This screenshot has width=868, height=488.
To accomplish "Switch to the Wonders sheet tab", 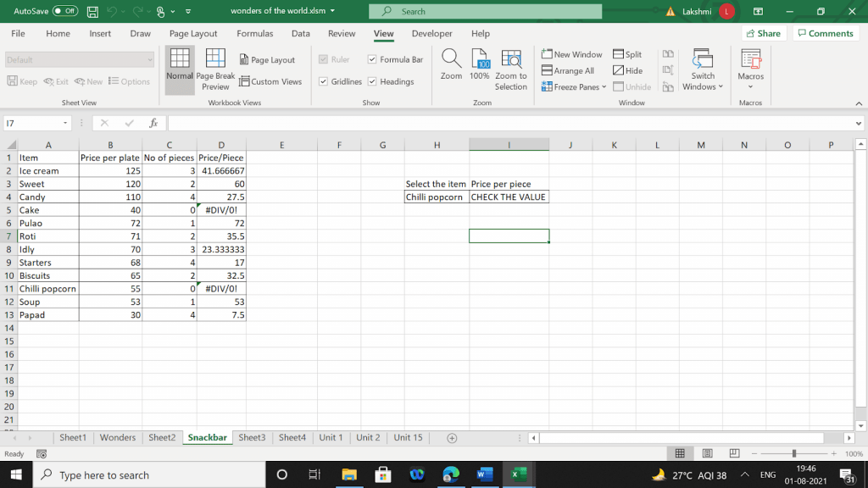I will (117, 437).
